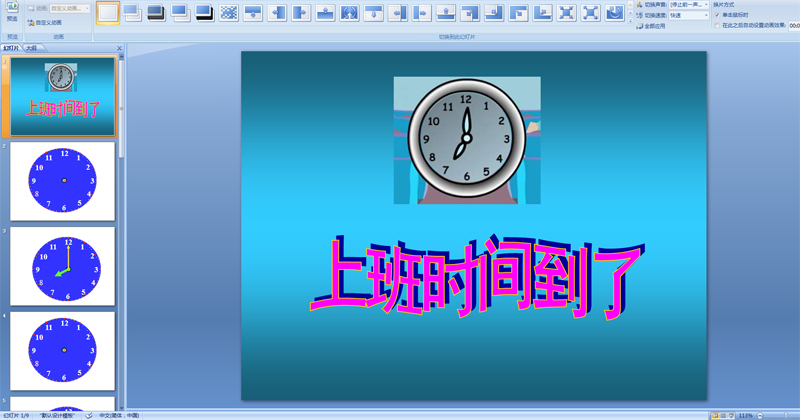Viewport: 800px width, 420px height.
Task: Apply the Cut Through Black transition
Action: tap(205, 13)
